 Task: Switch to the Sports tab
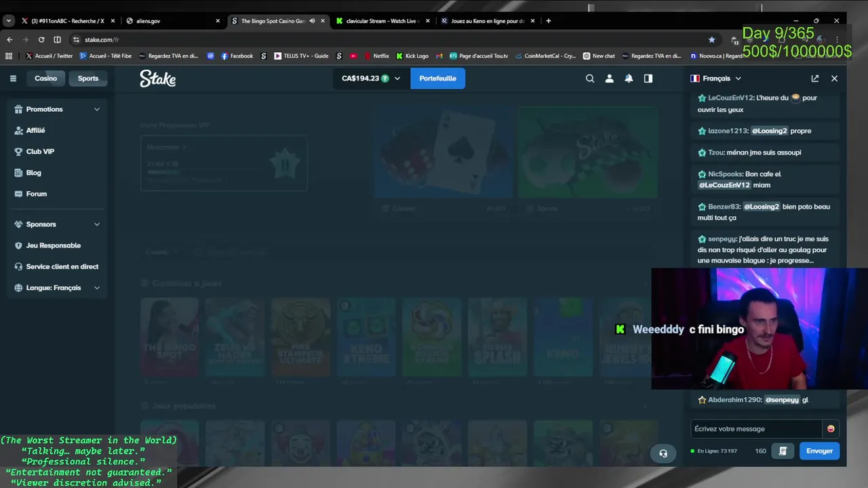tap(88, 79)
